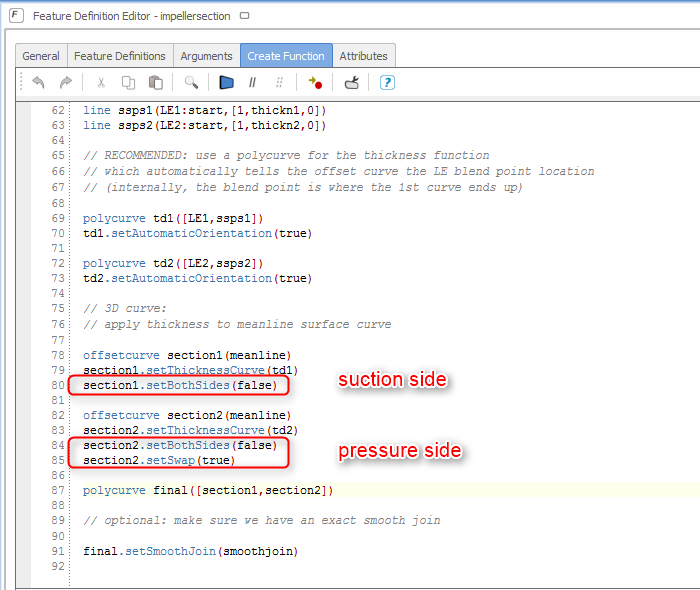The width and height of the screenshot is (700, 590).
Task: Open Find with the magnifier icon
Action: (x=191, y=83)
